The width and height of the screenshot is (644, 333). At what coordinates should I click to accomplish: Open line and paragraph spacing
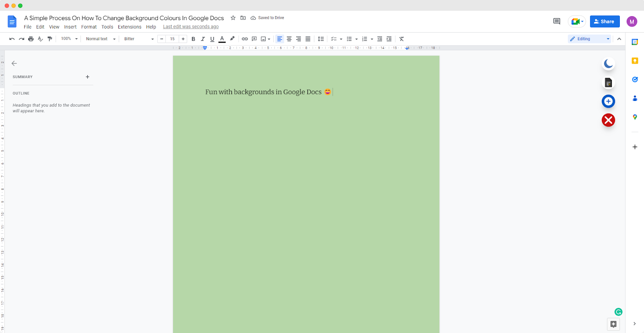pos(321,39)
